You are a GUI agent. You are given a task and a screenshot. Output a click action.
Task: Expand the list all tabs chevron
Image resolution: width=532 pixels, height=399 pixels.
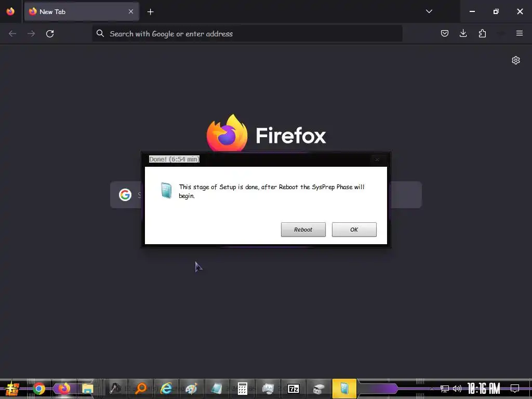(429, 11)
